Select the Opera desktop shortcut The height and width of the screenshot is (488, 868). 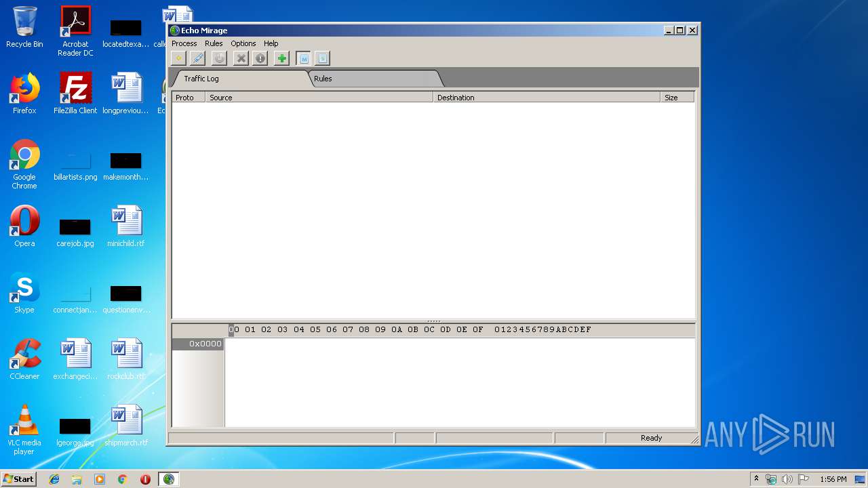click(x=24, y=226)
